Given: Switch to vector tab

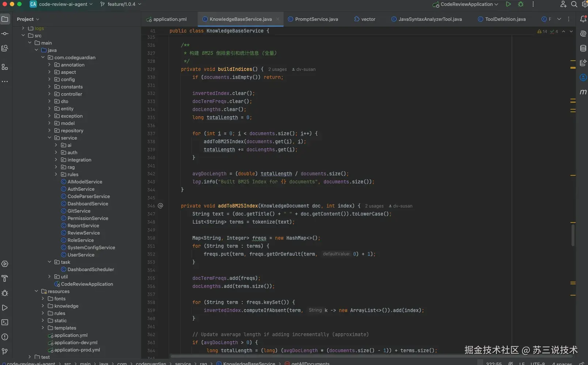Looking at the screenshot, I should pos(365,19).
